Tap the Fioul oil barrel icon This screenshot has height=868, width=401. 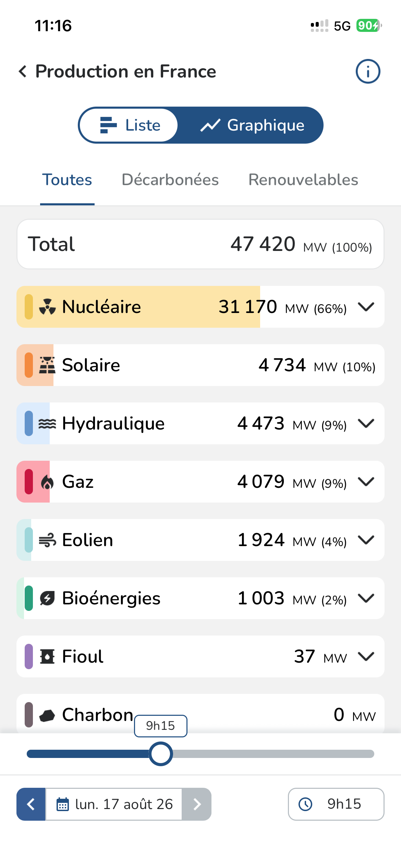47,657
